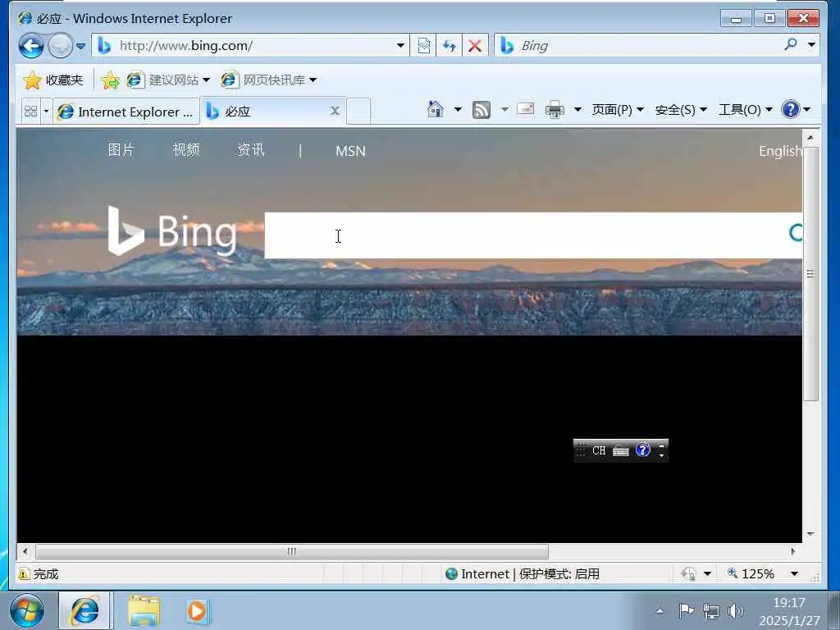The width and height of the screenshot is (840, 630).
Task: Add to favorites bar star-arrow icon
Action: 110,80
